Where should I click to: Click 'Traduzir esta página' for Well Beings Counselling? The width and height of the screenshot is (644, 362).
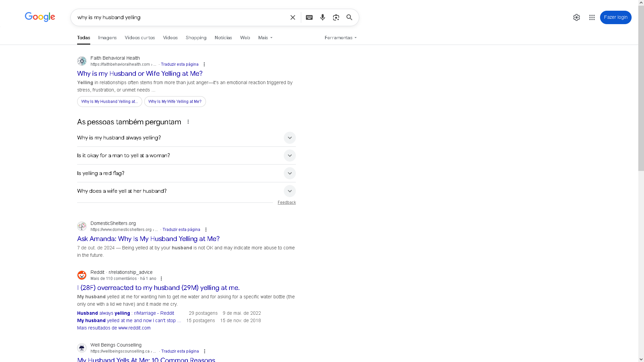point(180,351)
